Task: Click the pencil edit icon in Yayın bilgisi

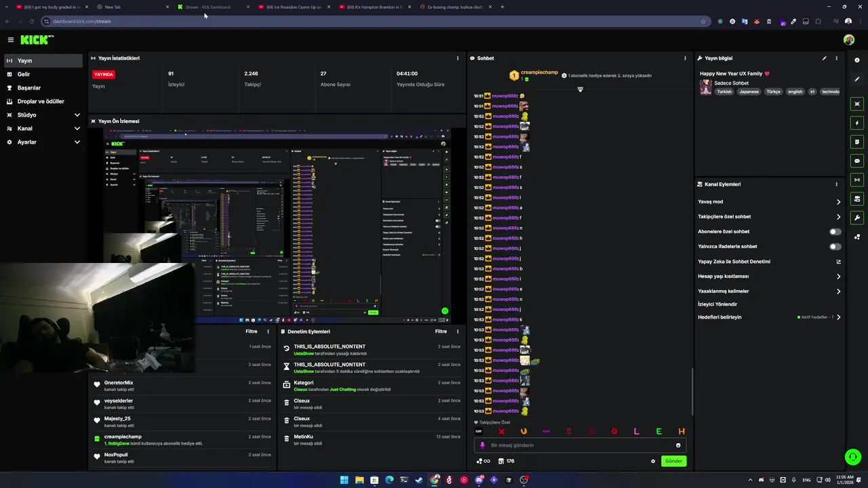Action: point(825,58)
